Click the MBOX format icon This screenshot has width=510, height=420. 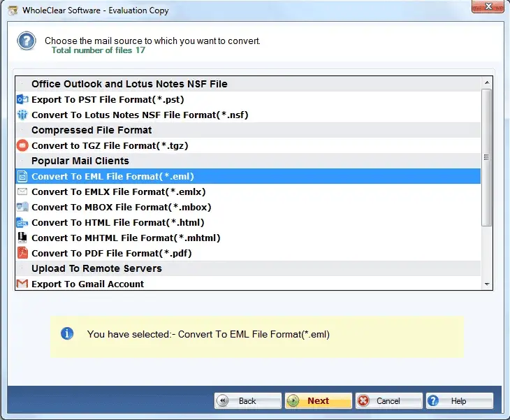(22, 207)
